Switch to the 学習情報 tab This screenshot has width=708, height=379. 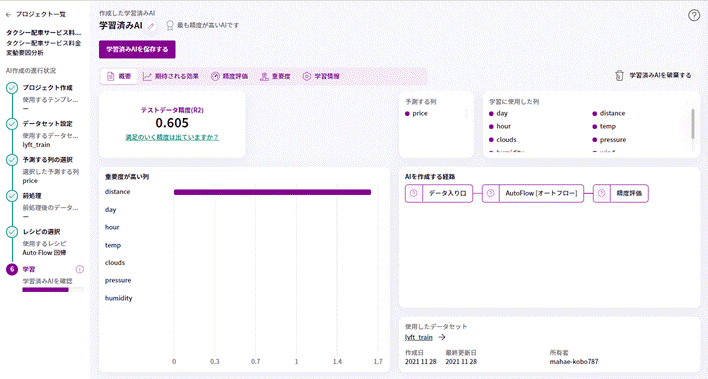(x=321, y=76)
